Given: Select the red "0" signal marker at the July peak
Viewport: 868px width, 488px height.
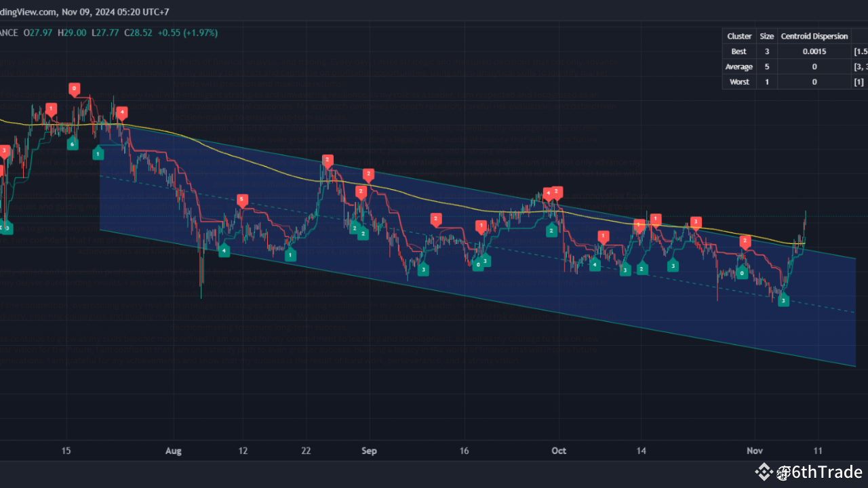Looking at the screenshot, I should pos(74,89).
